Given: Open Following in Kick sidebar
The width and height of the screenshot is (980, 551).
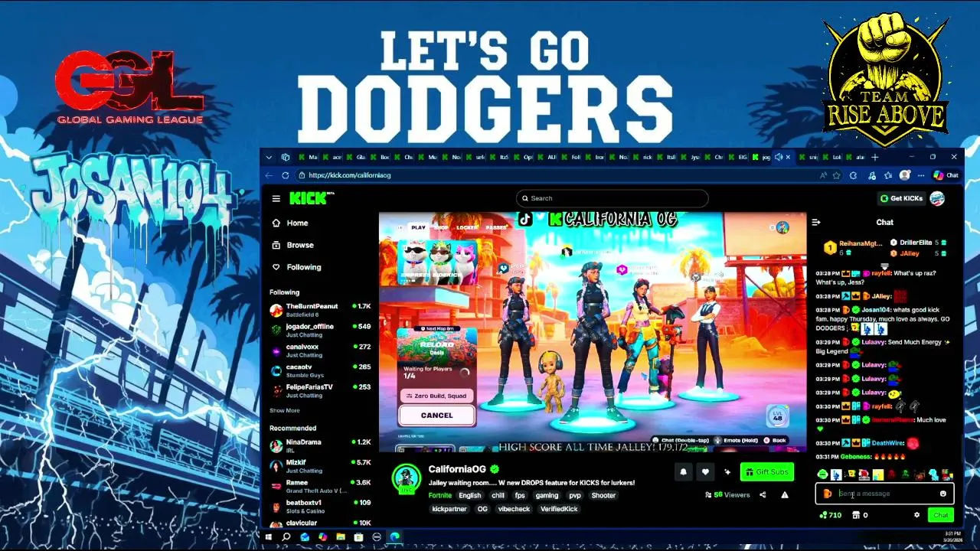Looking at the screenshot, I should [x=297, y=267].
